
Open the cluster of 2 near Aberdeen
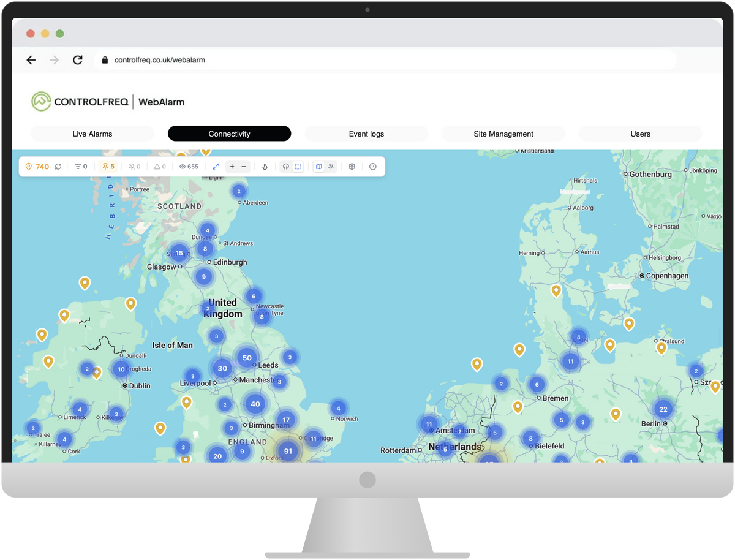click(239, 192)
